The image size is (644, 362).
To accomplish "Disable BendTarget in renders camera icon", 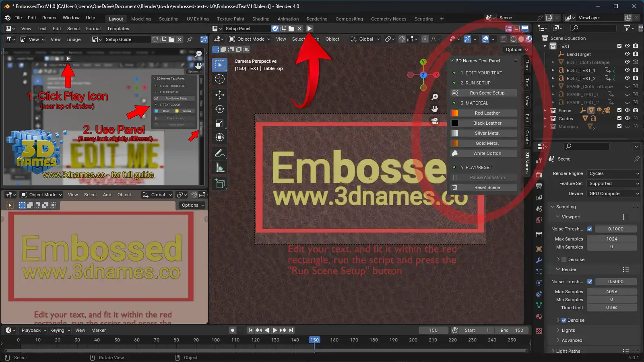I will coord(635,54).
